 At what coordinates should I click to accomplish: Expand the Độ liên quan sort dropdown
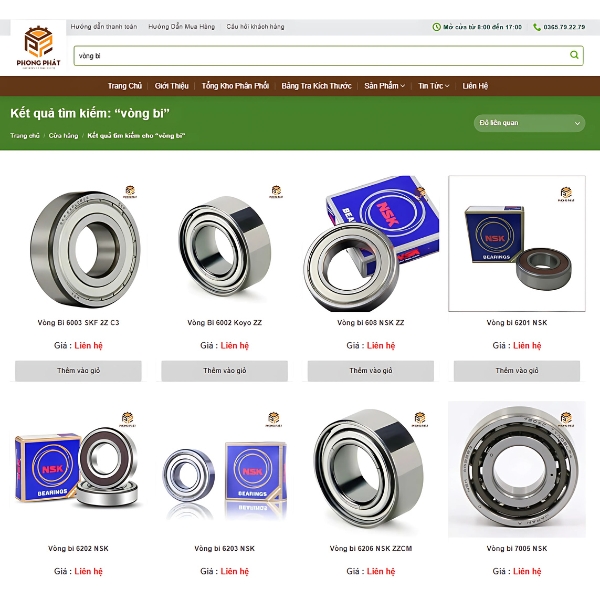pos(529,123)
